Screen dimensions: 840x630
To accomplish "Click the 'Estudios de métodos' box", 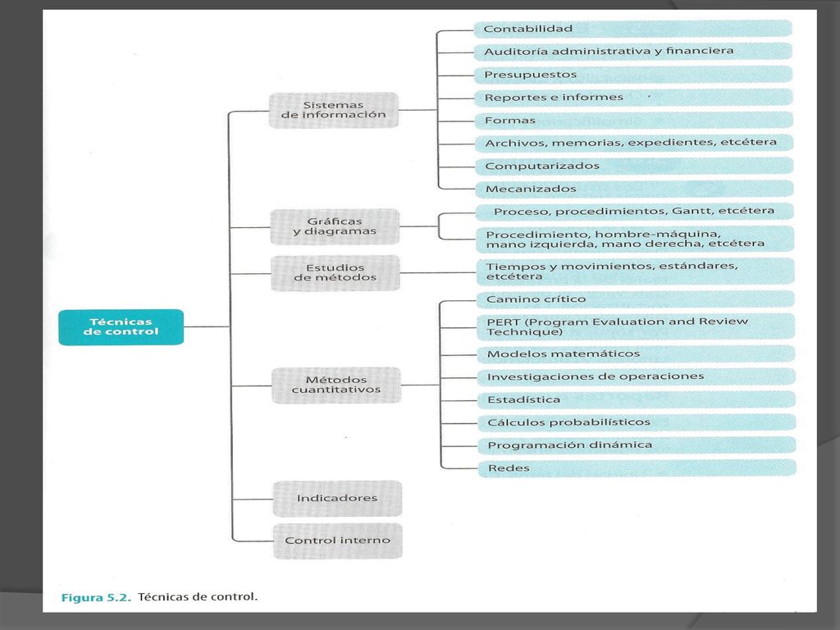I will [x=335, y=272].
